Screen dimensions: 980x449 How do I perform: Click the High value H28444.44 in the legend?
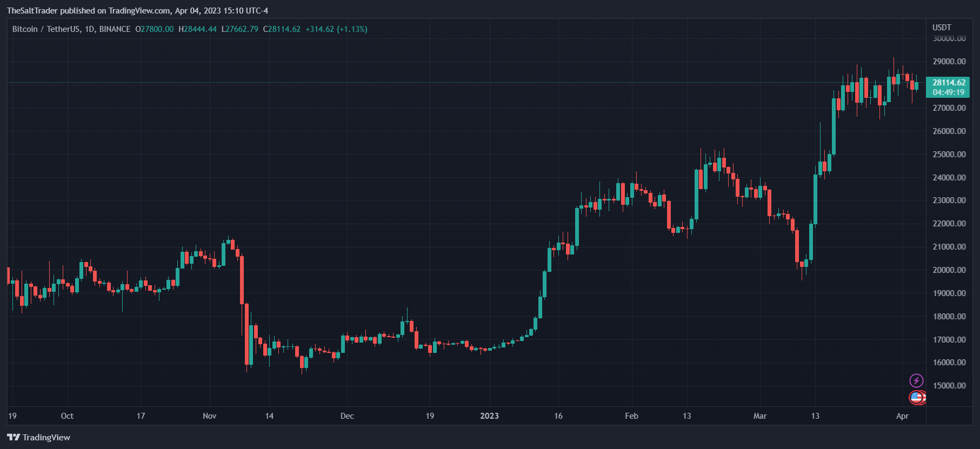tap(197, 29)
